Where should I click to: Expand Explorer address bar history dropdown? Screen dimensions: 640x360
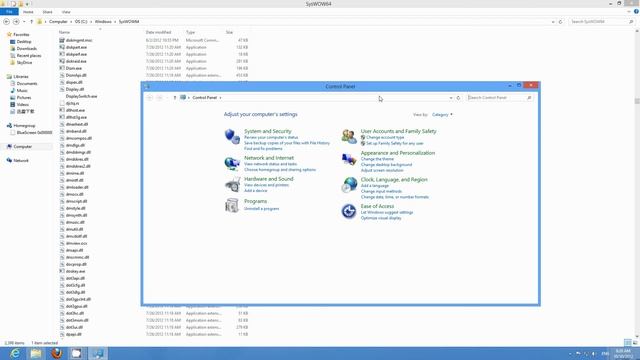click(553, 22)
